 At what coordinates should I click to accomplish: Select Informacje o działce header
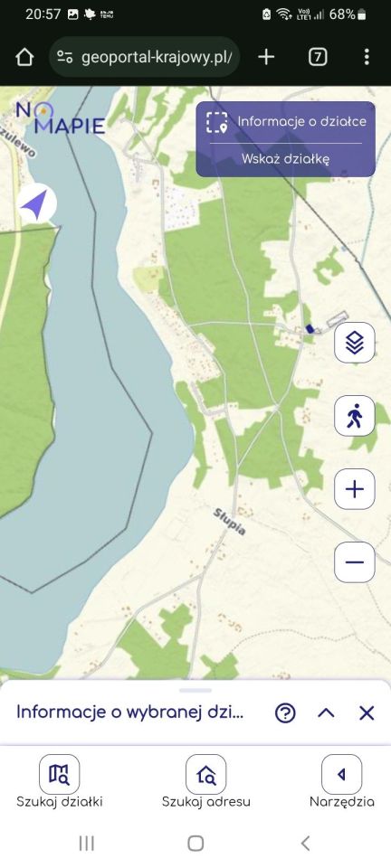(285, 122)
